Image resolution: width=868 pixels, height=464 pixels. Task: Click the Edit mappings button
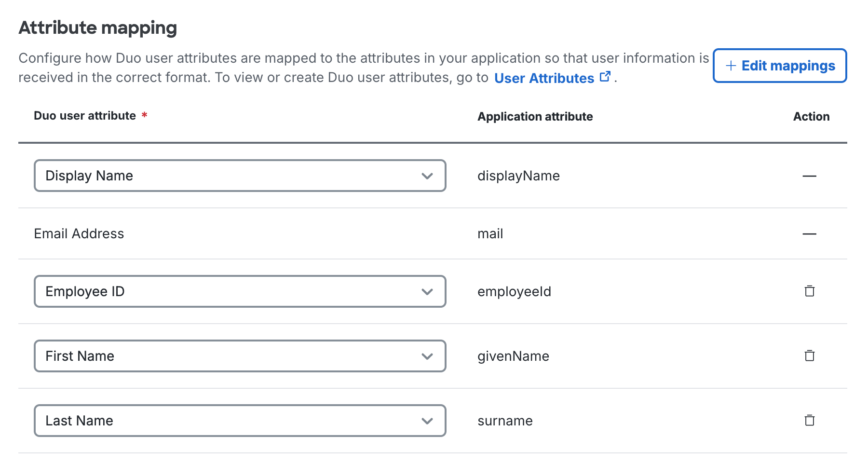[779, 66]
